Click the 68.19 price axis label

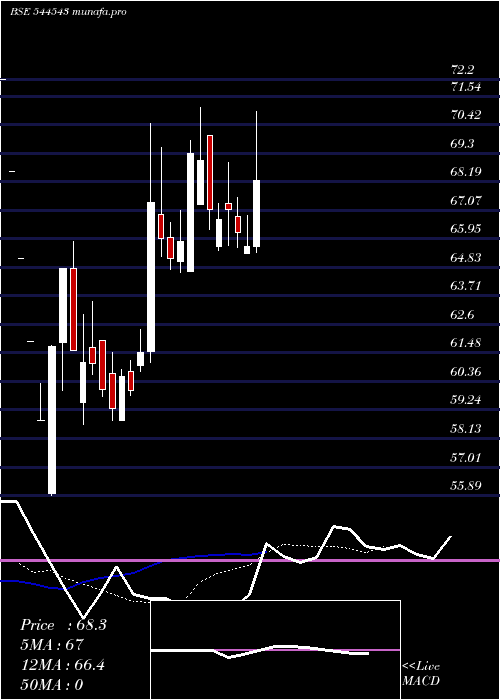[466, 172]
